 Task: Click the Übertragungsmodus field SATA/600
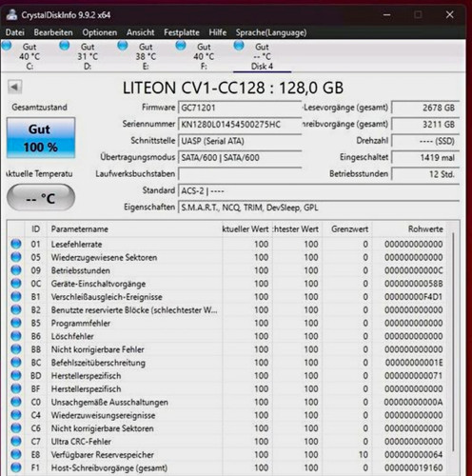240,157
